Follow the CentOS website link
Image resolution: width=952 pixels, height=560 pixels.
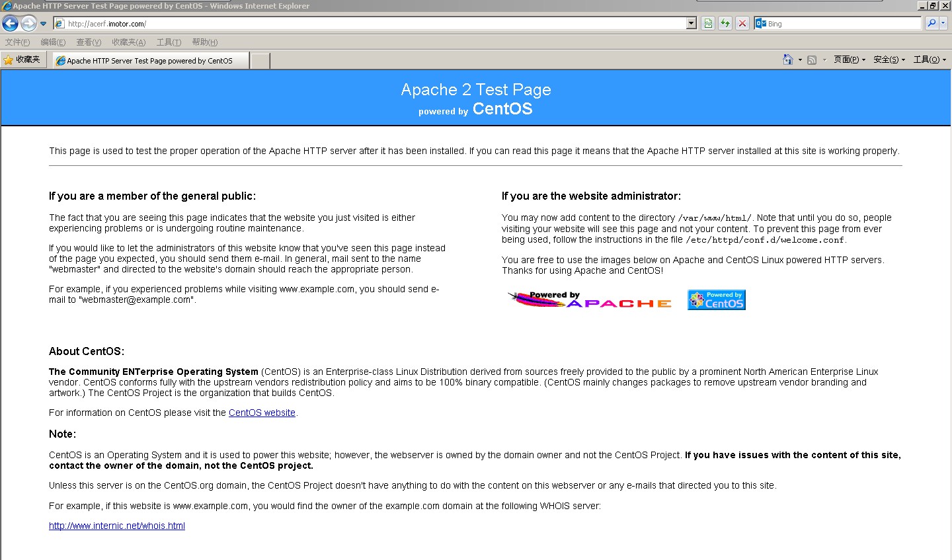click(x=262, y=413)
